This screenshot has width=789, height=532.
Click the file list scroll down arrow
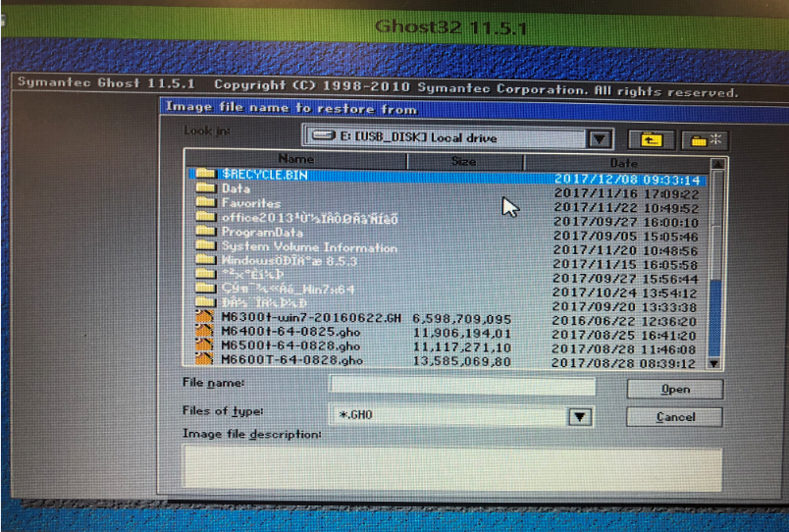714,362
